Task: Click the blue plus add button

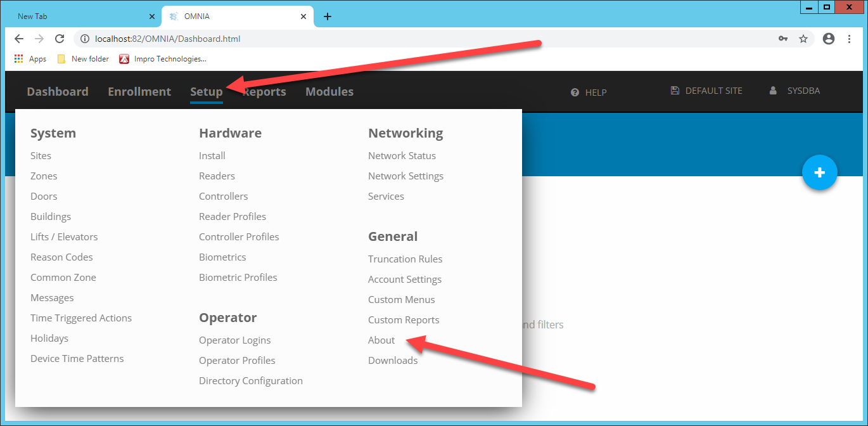Action: 819,172
